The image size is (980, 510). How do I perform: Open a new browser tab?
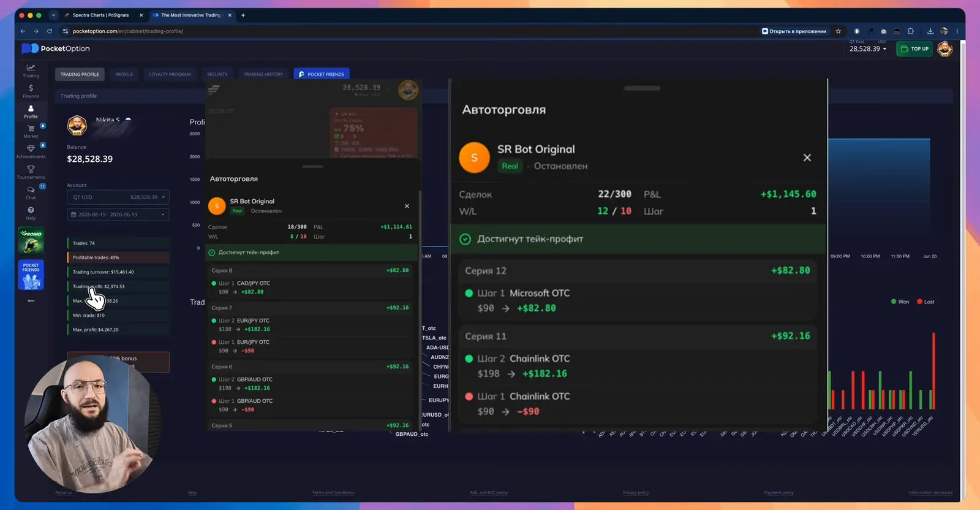(243, 15)
